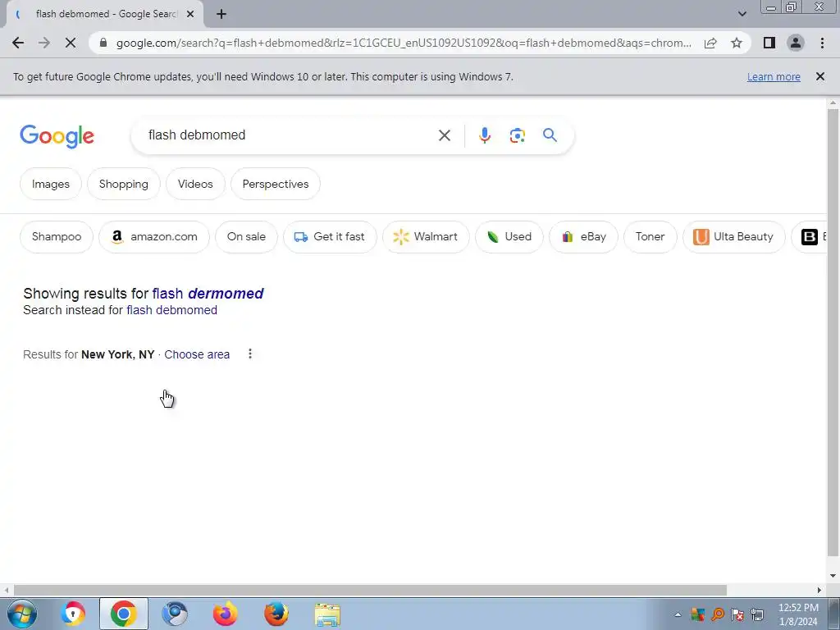Switch to Shopping results
The height and width of the screenshot is (630, 840).
click(123, 184)
